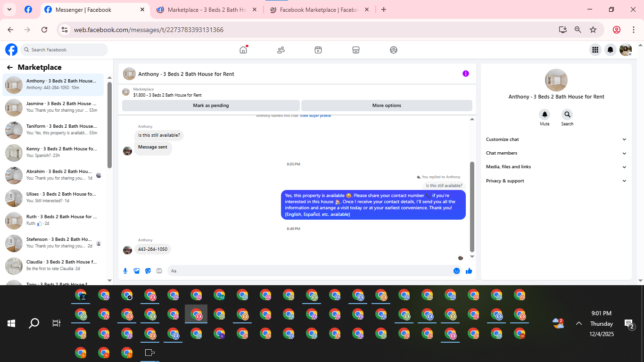
Task: Open the Friends icon in top navigation
Action: (281, 49)
